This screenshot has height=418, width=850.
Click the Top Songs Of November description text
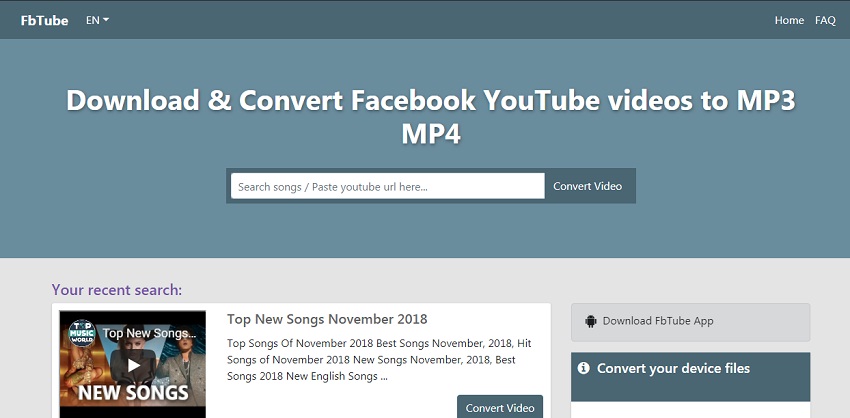coord(379,359)
